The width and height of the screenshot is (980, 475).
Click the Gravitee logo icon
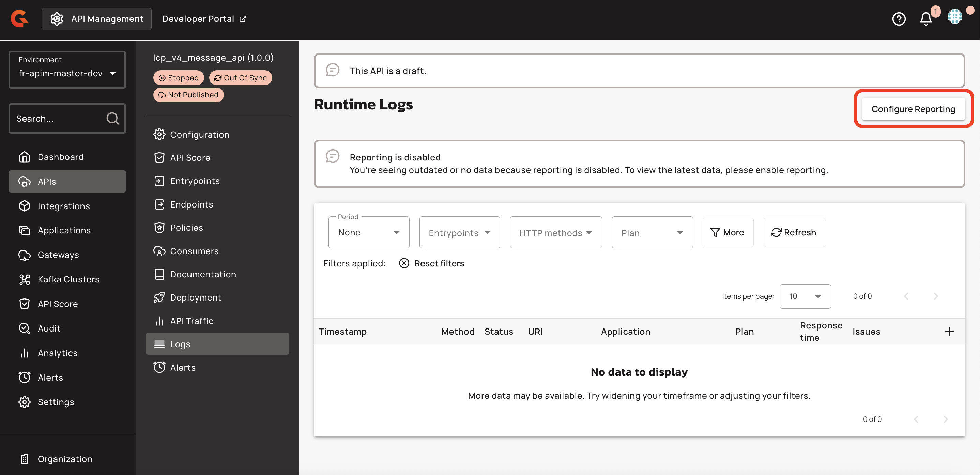(19, 19)
